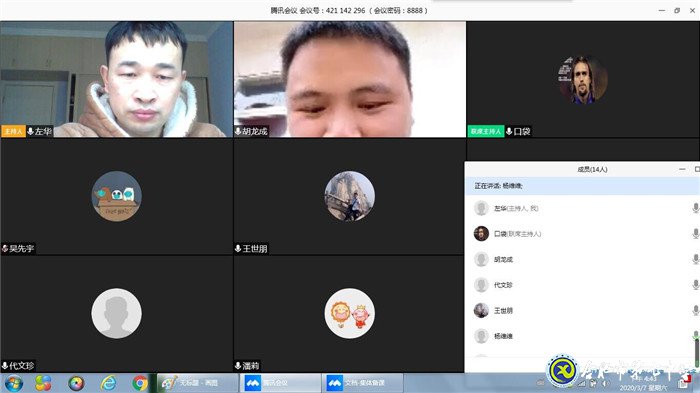
Task: Click 王世朋's mountain photo avatar
Action: (x=350, y=196)
